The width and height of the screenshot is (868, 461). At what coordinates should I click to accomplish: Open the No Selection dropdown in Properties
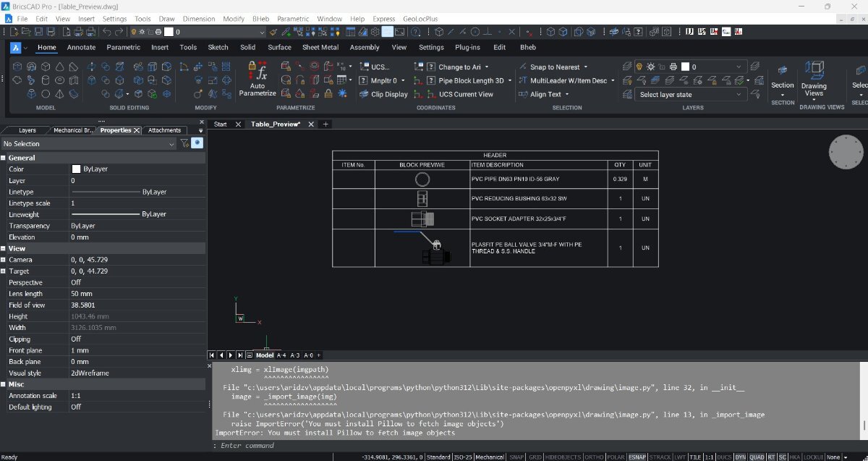click(x=89, y=144)
